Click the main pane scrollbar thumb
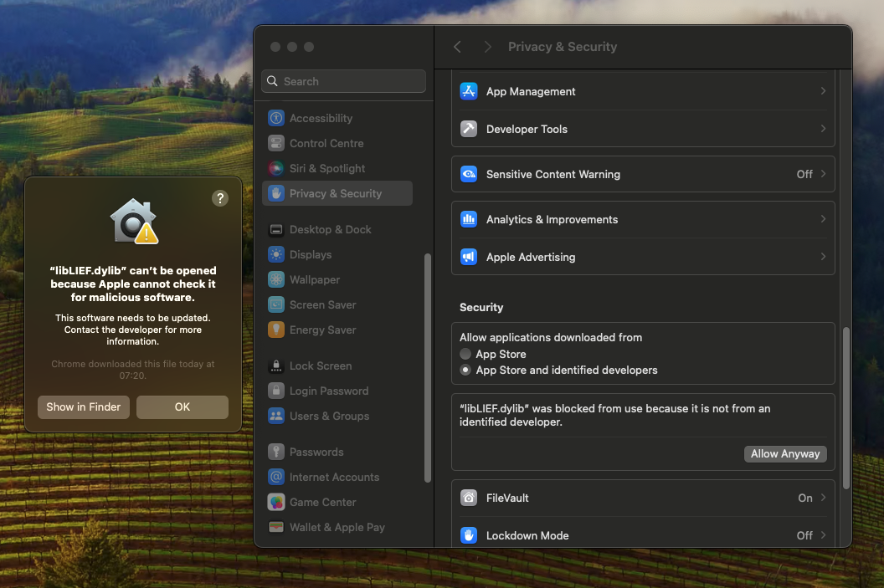The image size is (884, 588). (x=845, y=408)
